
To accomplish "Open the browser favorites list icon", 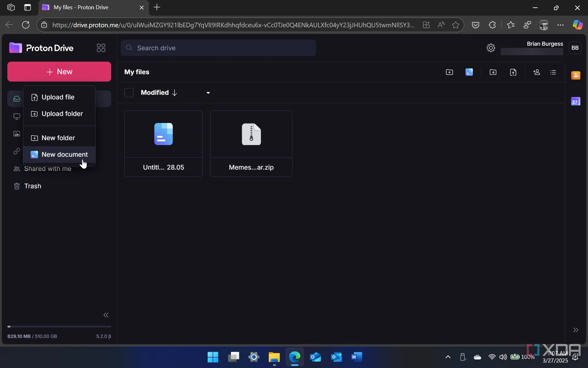I will pos(511,25).
